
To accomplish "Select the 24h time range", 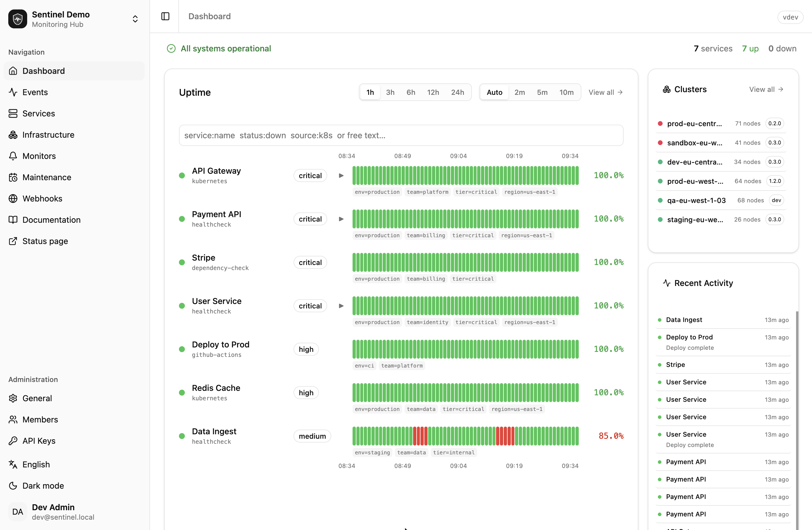I will coord(457,92).
